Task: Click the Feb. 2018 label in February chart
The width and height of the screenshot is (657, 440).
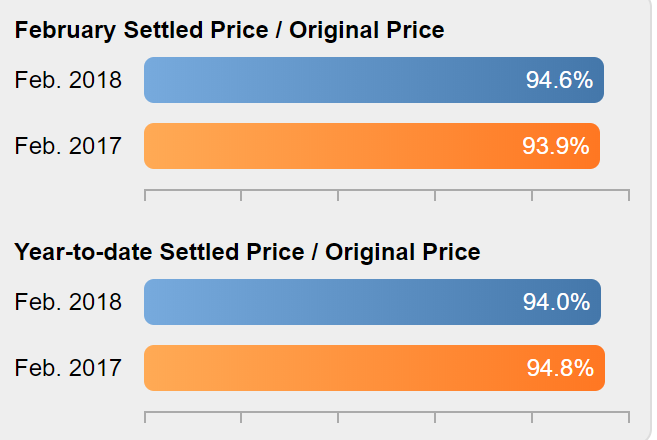Action: coord(68,80)
